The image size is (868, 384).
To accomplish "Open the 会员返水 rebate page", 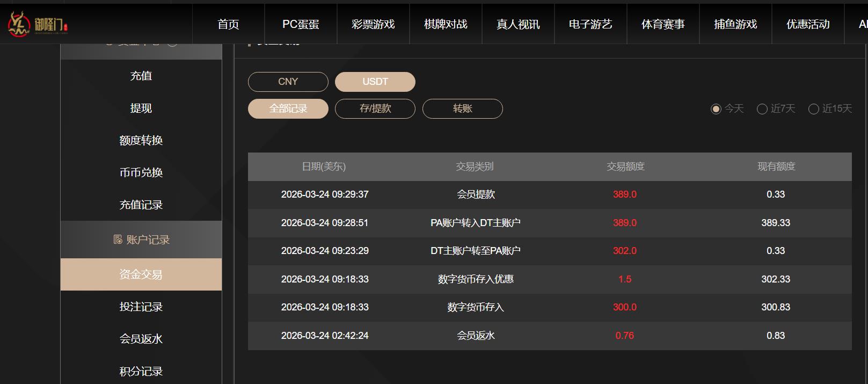I will 141,339.
